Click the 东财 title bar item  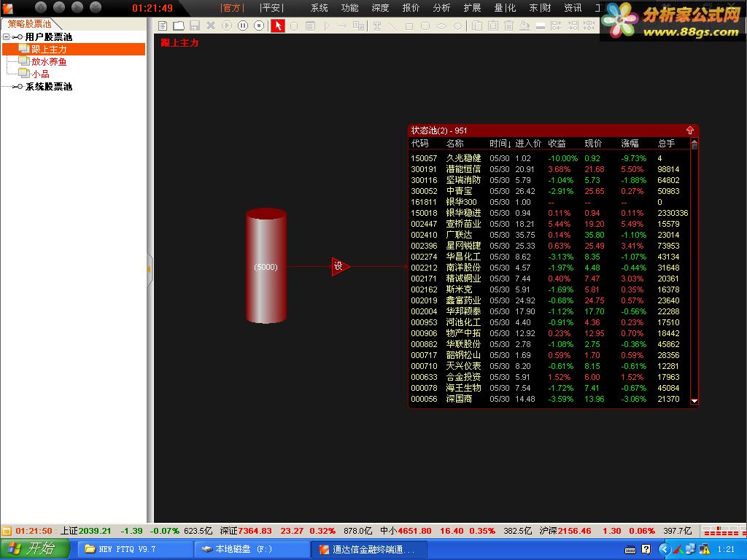pos(540,7)
